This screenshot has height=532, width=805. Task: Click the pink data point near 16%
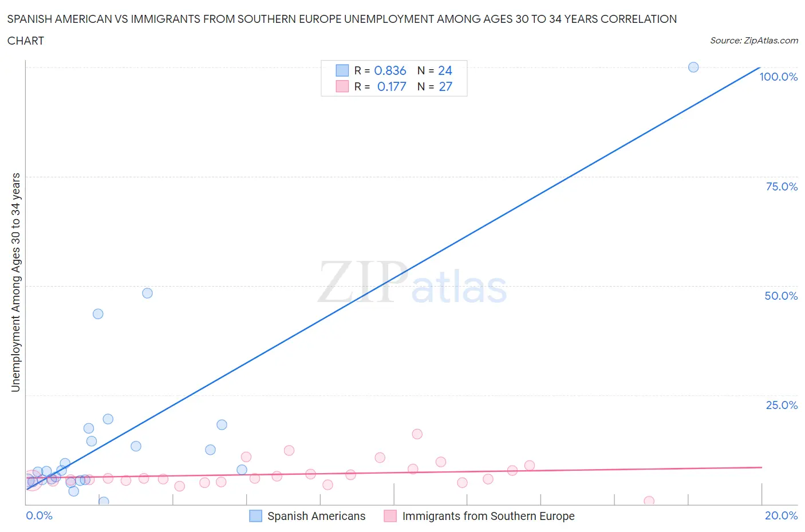click(x=417, y=434)
